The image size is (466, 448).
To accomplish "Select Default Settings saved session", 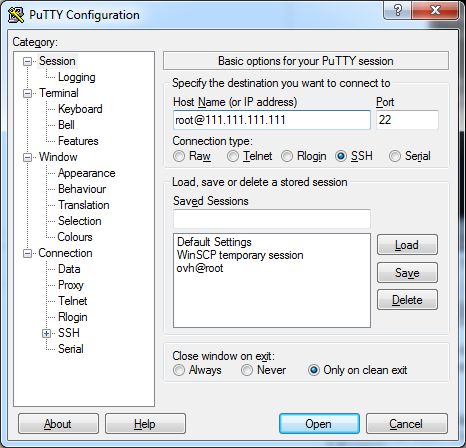I will coord(214,242).
